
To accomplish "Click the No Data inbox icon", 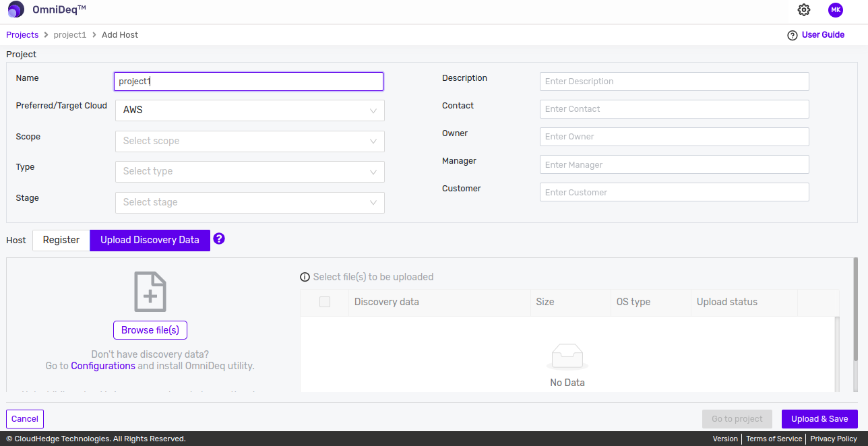I will (x=567, y=356).
